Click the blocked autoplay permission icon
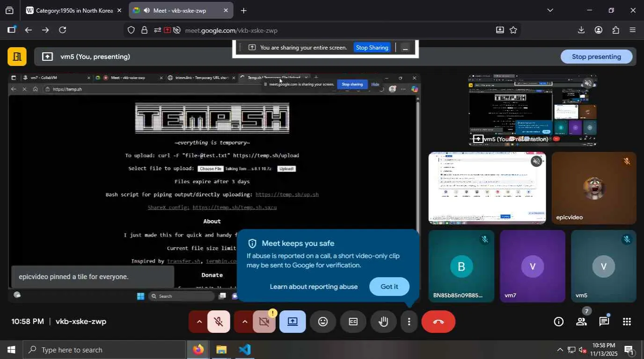Screen dimensions: 644x359 point(177,30)
